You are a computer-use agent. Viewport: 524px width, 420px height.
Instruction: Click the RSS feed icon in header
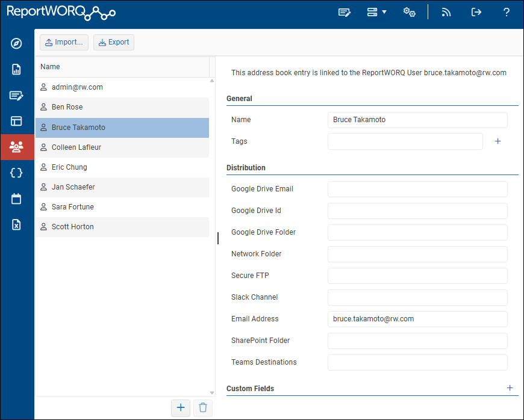click(x=446, y=12)
